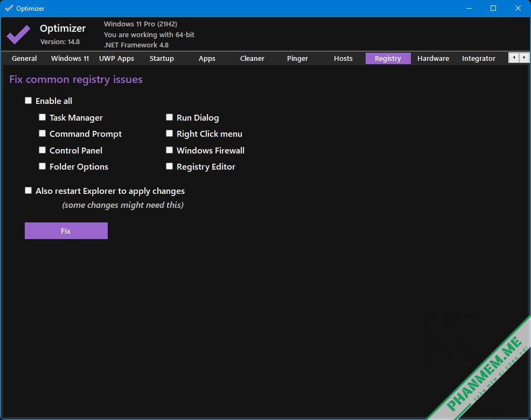The width and height of the screenshot is (531, 420).
Task: Go to the UWP Apps tab
Action: [x=116, y=58]
